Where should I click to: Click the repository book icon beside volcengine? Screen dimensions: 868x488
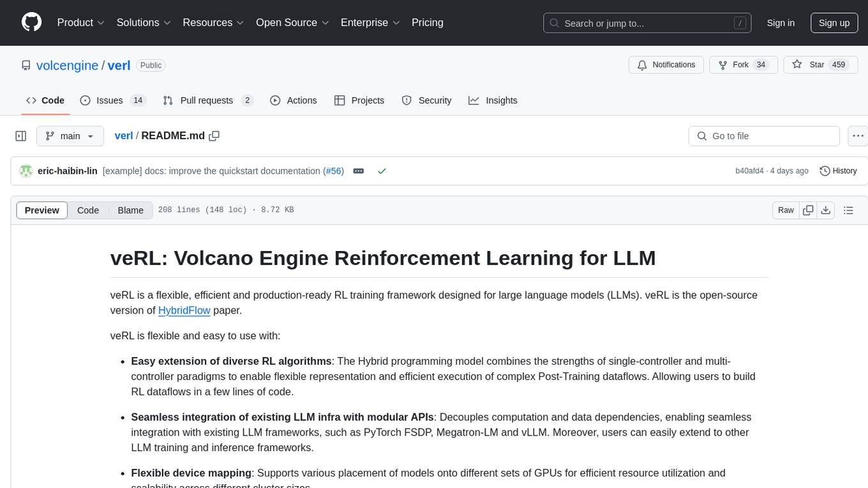click(x=26, y=65)
